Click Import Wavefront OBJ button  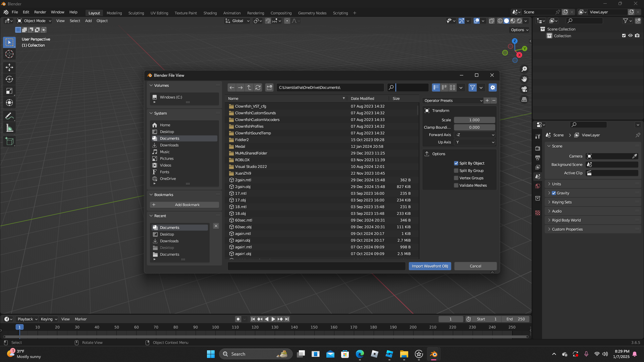430,266
